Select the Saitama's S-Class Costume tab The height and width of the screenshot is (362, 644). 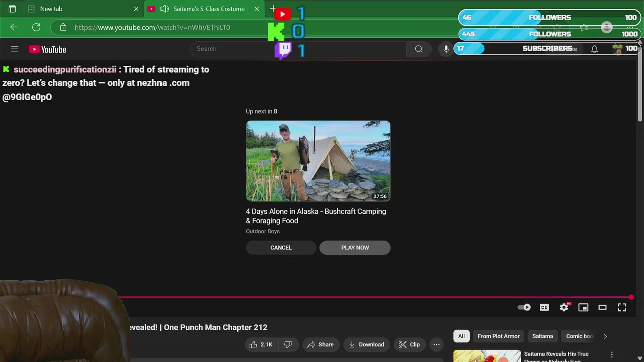[205, 9]
